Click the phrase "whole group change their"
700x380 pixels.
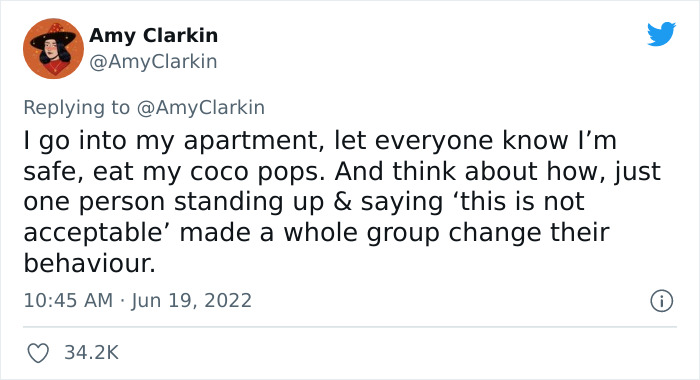click(446, 233)
